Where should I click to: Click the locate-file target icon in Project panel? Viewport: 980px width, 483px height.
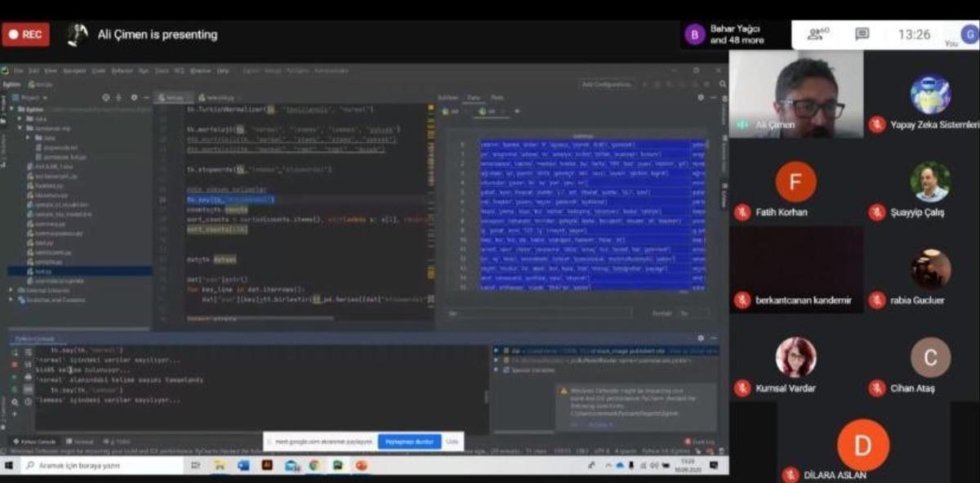(x=106, y=97)
